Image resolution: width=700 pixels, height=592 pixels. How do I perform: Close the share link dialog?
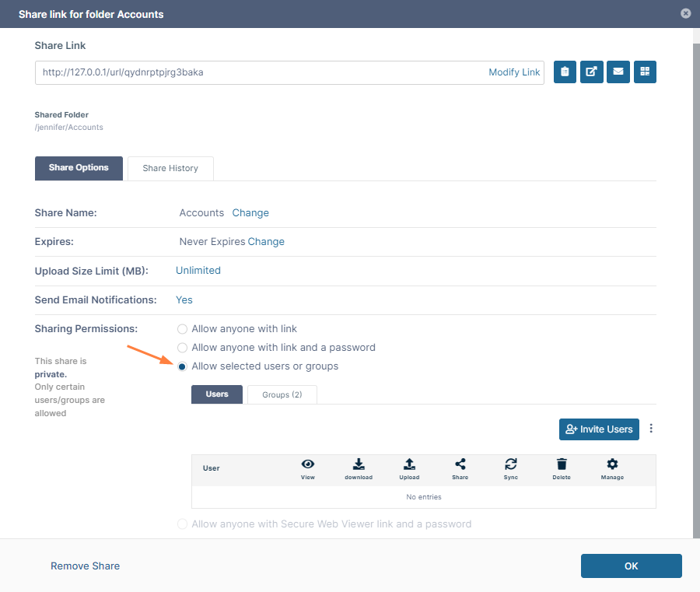pos(685,13)
